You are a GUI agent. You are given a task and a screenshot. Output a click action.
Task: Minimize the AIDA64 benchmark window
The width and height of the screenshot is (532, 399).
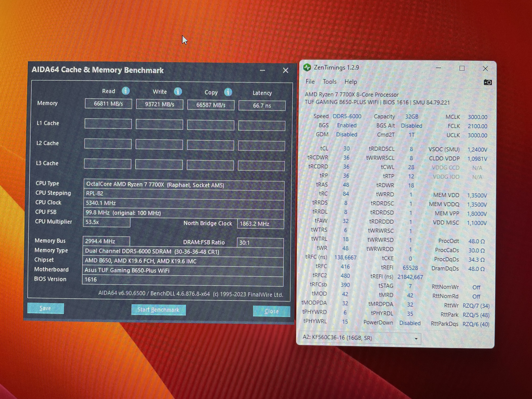[x=262, y=70]
